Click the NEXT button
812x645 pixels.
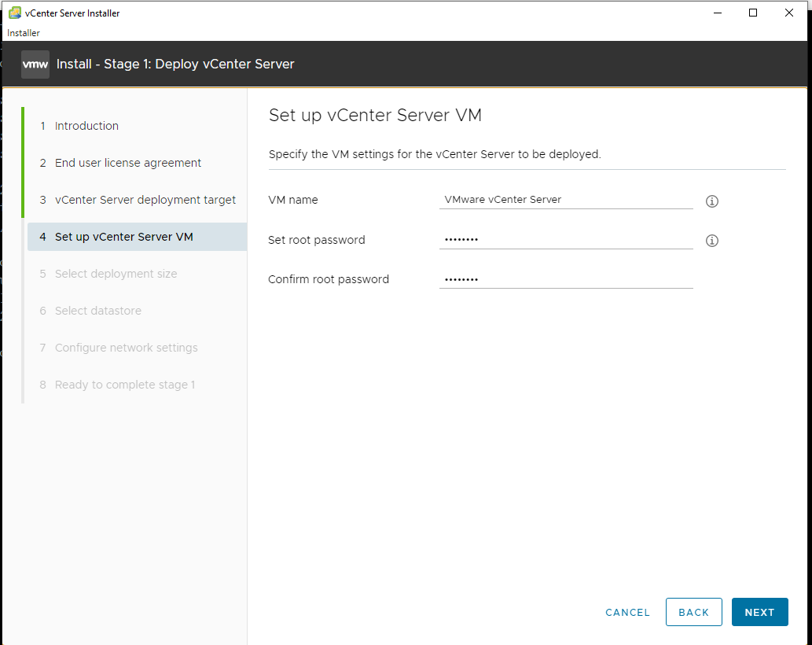(759, 612)
